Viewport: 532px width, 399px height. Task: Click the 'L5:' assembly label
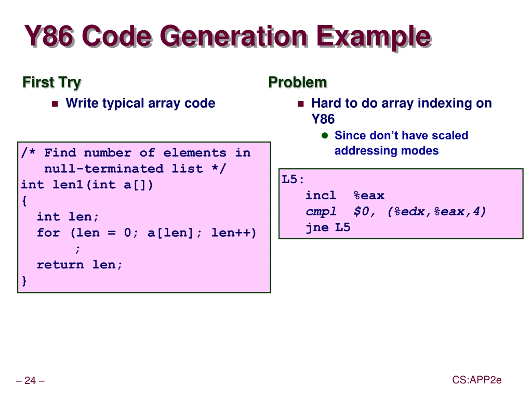click(293, 179)
